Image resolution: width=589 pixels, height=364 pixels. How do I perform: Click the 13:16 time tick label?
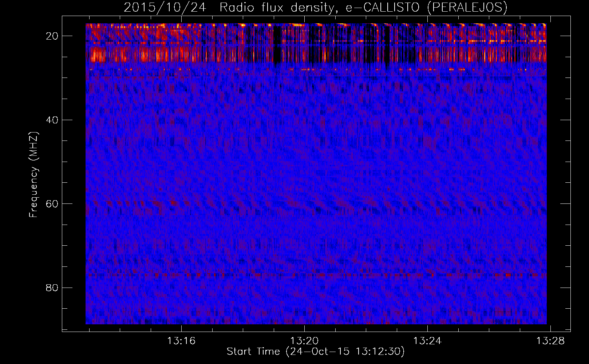tap(181, 341)
